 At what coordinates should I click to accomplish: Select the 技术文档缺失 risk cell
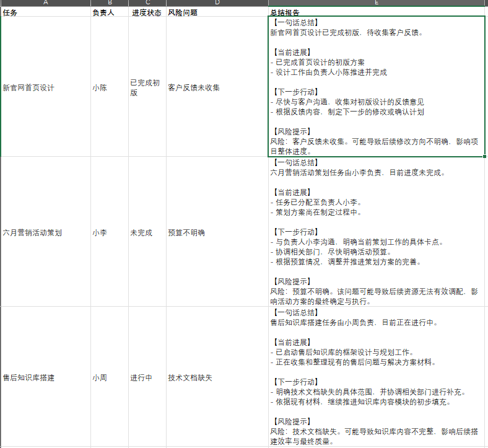click(x=217, y=377)
